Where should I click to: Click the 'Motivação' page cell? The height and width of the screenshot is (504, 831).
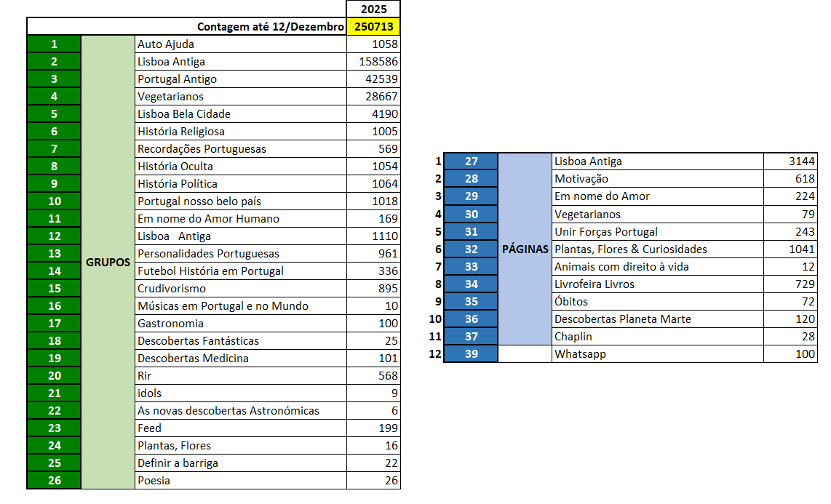pos(657,179)
